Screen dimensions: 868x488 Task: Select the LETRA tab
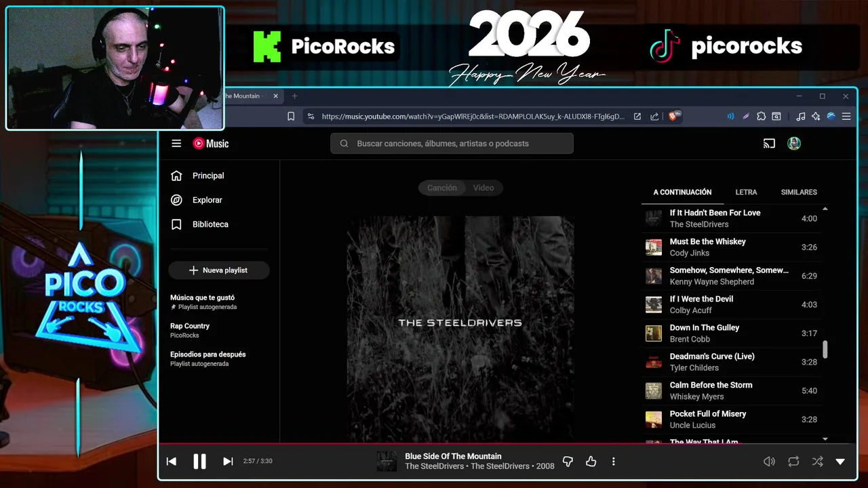tap(746, 192)
